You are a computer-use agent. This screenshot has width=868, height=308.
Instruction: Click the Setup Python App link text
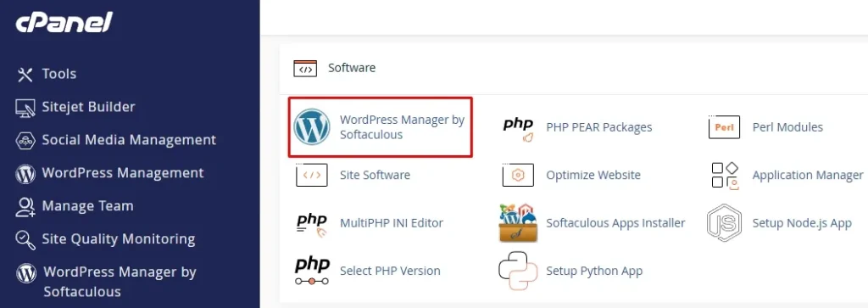click(594, 271)
